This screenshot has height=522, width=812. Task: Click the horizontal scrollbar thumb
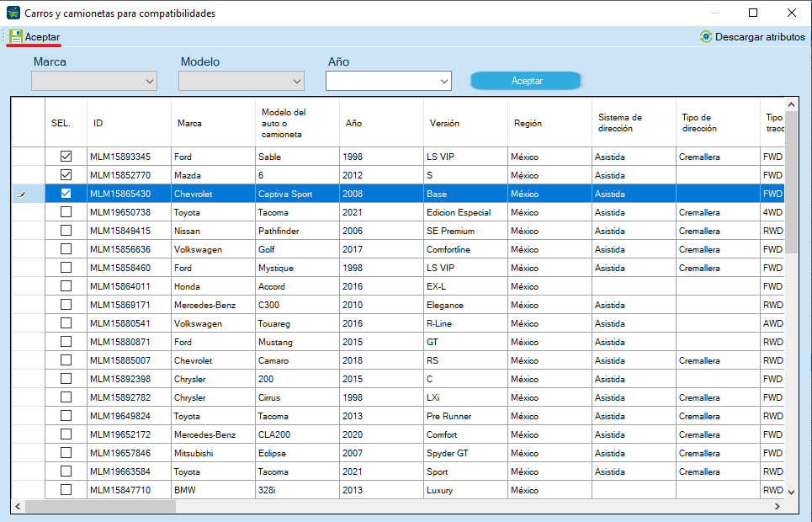coord(100,506)
